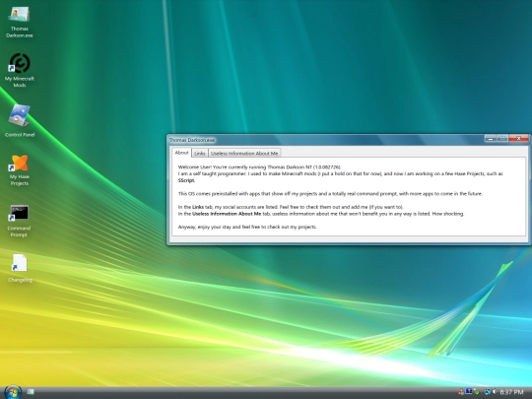Click the red security shield tray icon
Image resolution: width=532 pixels, height=399 pixels.
coord(461,392)
